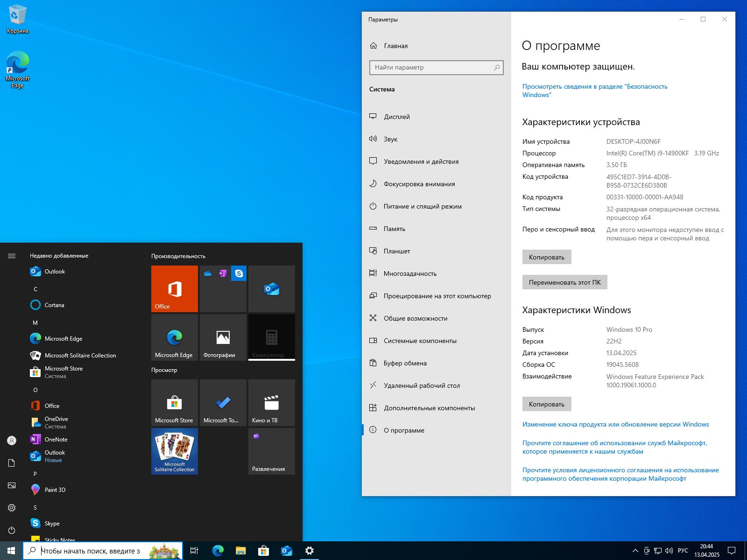Select Память in Settings sidebar
Viewport: 747px width, 560px height.
(437, 229)
